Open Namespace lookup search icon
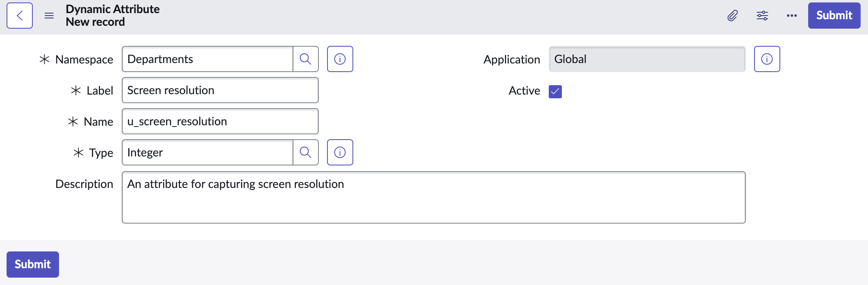The width and height of the screenshot is (868, 285). [306, 59]
